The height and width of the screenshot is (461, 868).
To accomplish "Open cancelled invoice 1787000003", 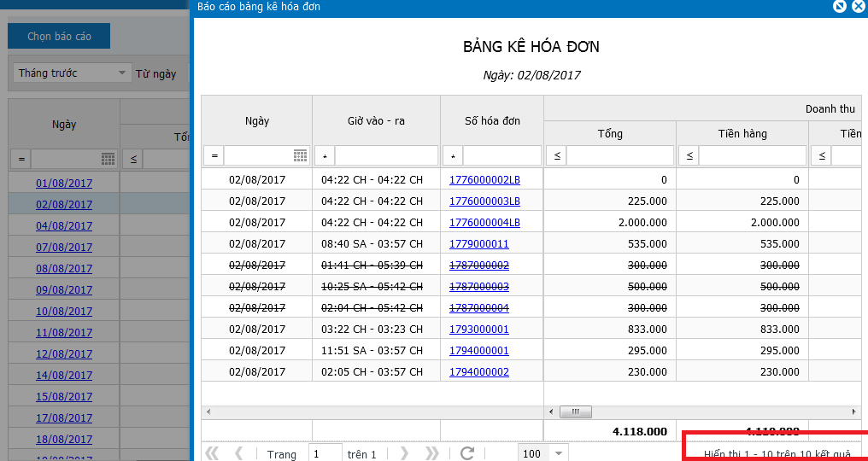I will pos(478,286).
